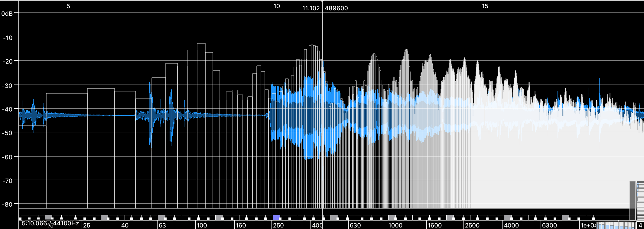Click the 100 frequency label
The height and width of the screenshot is (229, 644).
pos(202,225)
